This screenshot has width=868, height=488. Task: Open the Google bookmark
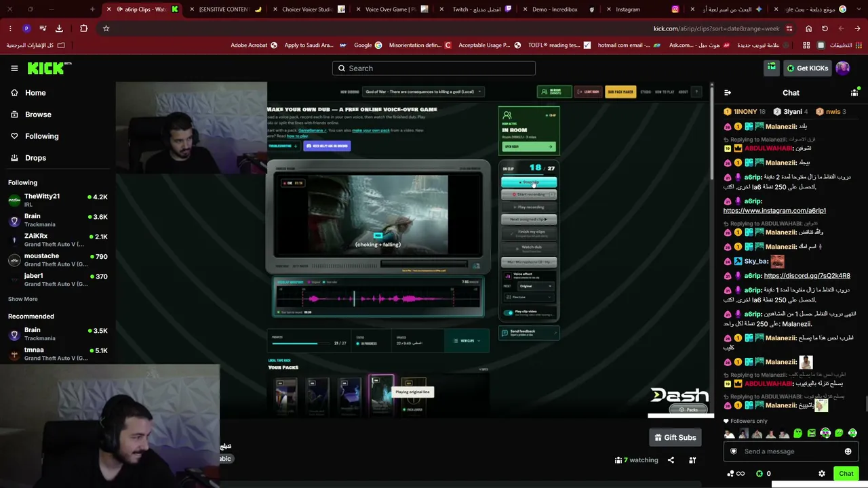tap(368, 45)
